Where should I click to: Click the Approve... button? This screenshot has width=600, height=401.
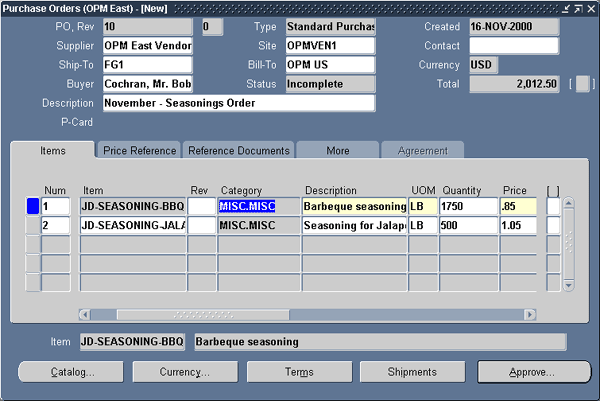tap(534, 372)
